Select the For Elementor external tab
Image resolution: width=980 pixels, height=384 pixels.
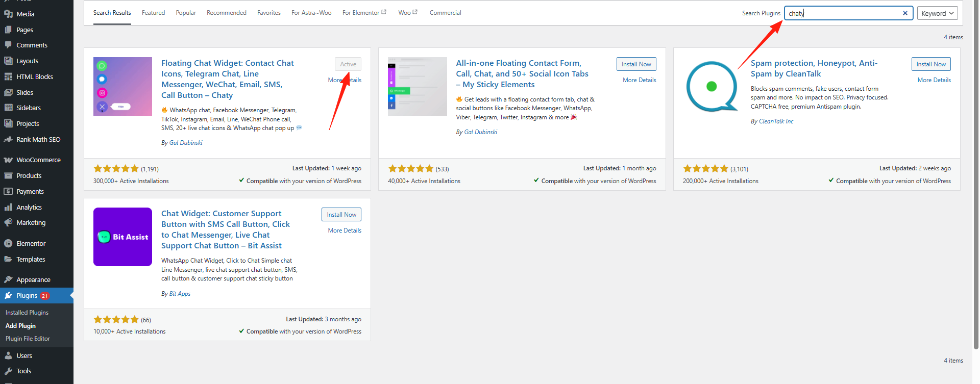coord(364,13)
